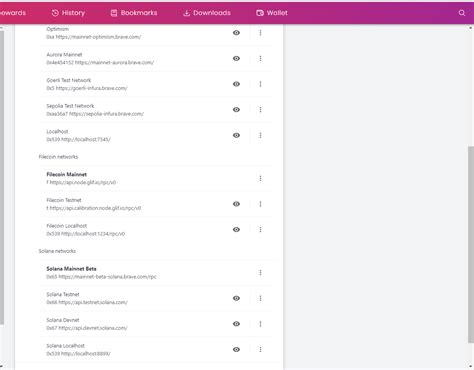The width and height of the screenshot is (474, 370).
Task: Click the History clock icon
Action: pos(55,13)
